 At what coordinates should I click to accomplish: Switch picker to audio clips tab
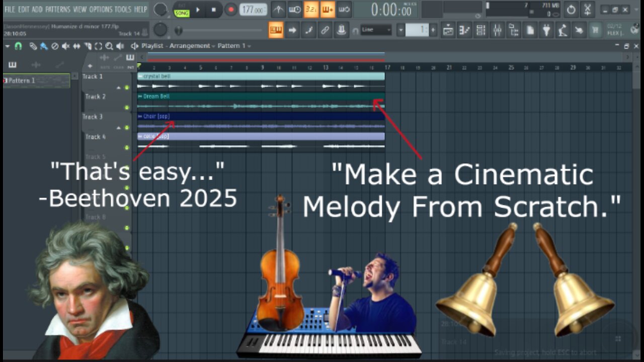click(x=36, y=64)
